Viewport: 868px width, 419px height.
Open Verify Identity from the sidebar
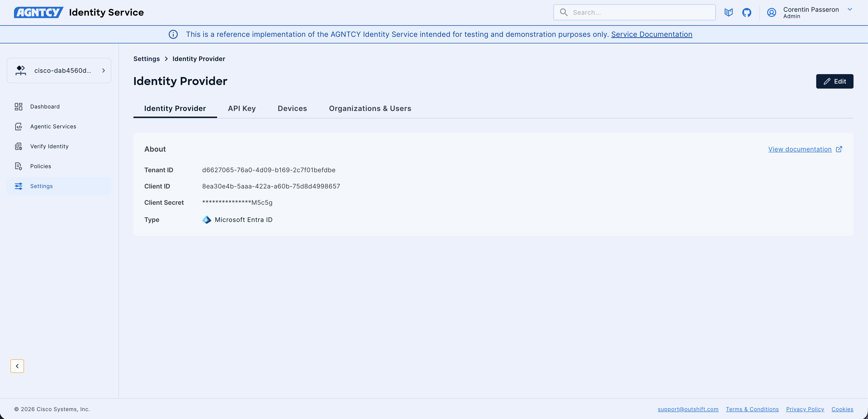tap(59, 146)
